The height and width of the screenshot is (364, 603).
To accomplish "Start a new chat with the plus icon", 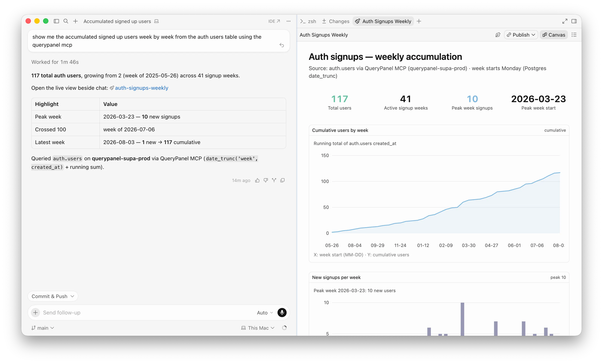I will pyautogui.click(x=75, y=21).
